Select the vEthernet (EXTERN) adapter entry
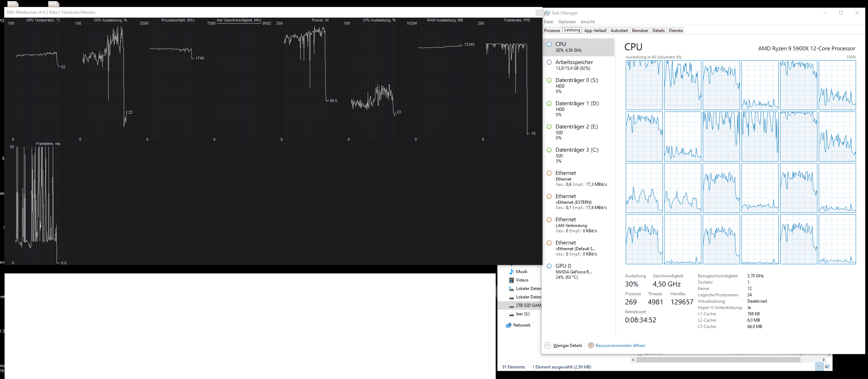This screenshot has width=868, height=379. coord(579,202)
